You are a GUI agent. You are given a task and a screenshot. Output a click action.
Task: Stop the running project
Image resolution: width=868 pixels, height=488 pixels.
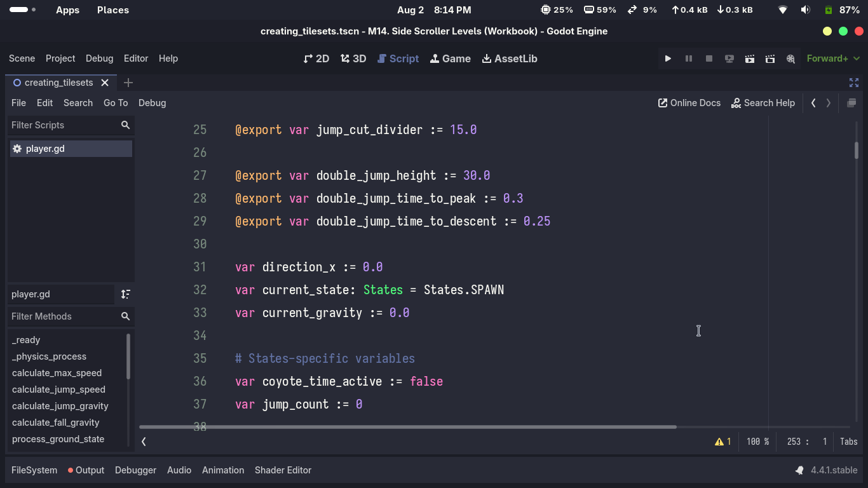coord(709,58)
